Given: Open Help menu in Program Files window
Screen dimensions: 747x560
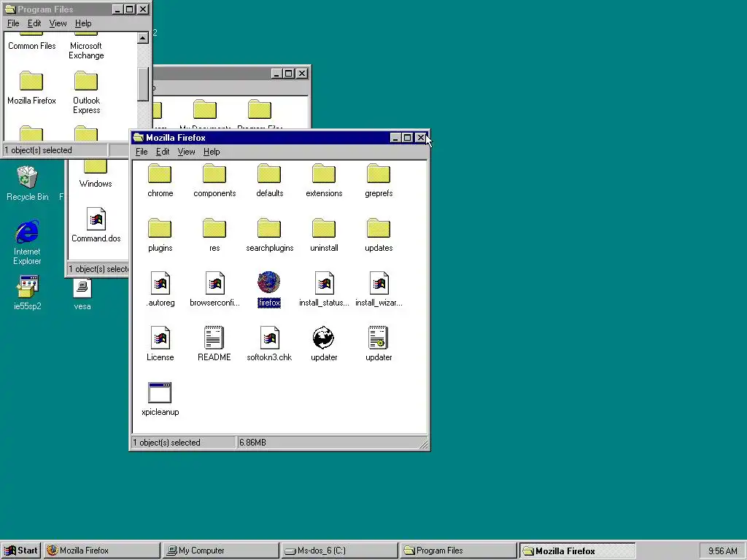Looking at the screenshot, I should [x=83, y=23].
